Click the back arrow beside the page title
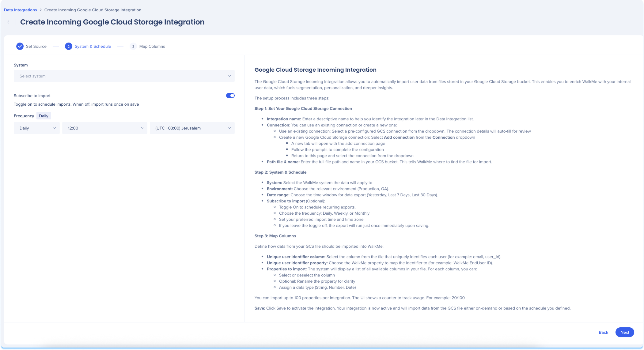 8,22
